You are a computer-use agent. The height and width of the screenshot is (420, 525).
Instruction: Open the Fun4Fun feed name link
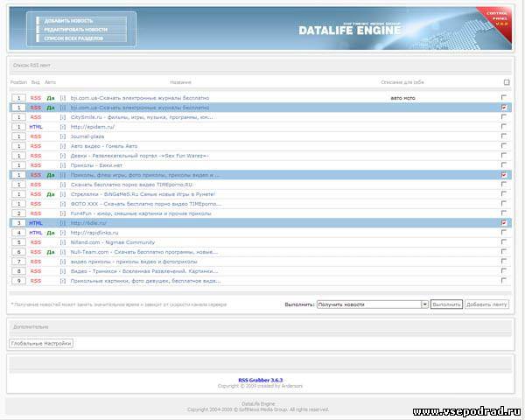[141, 213]
